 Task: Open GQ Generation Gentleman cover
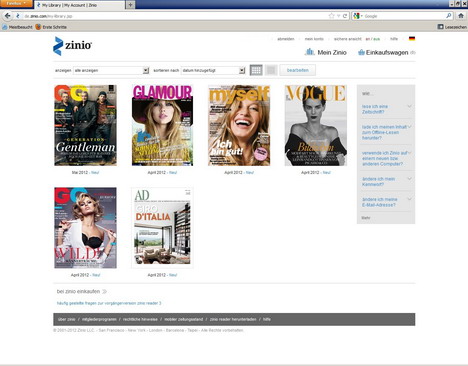click(86, 125)
